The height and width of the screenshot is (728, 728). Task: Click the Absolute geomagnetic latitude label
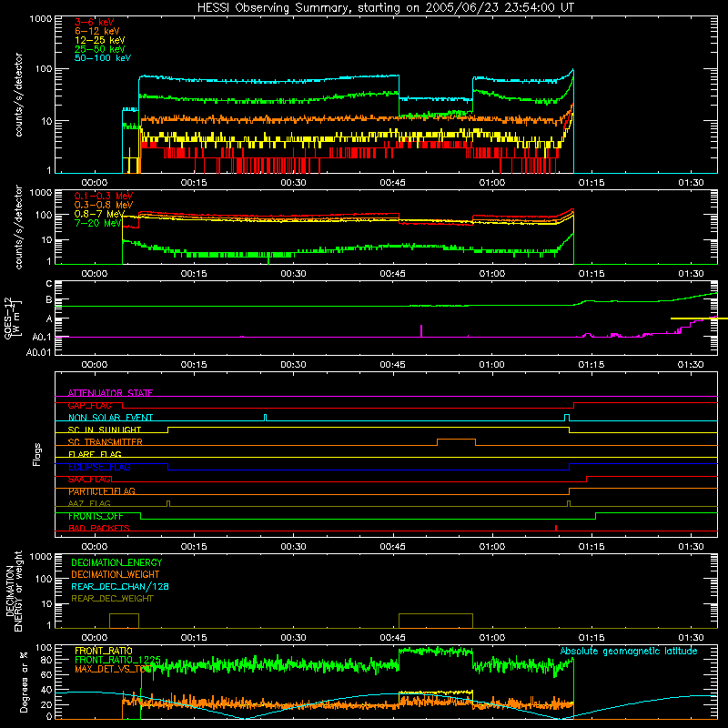[x=628, y=651]
